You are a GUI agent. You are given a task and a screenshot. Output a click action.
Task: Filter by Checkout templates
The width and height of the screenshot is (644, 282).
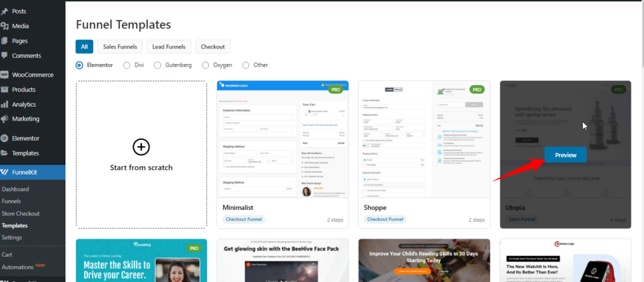(213, 46)
